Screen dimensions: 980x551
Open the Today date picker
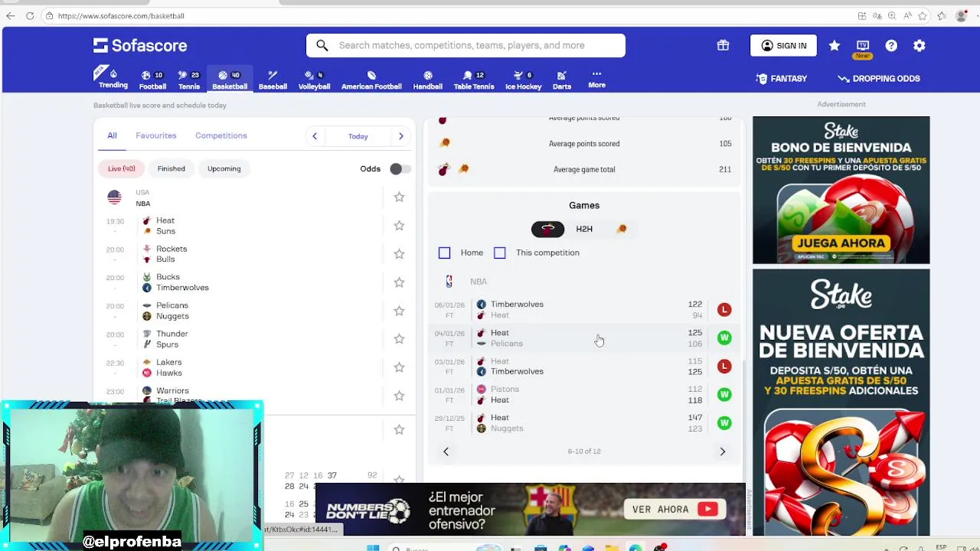coord(358,136)
